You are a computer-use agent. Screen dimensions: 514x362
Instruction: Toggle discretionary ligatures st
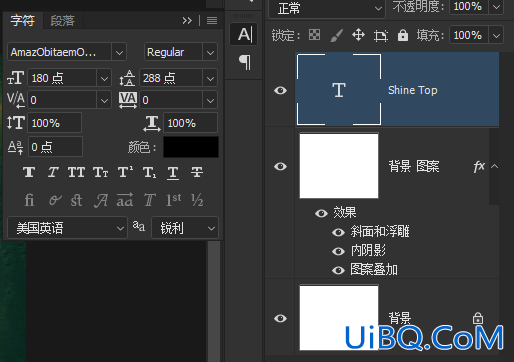pos(76,200)
